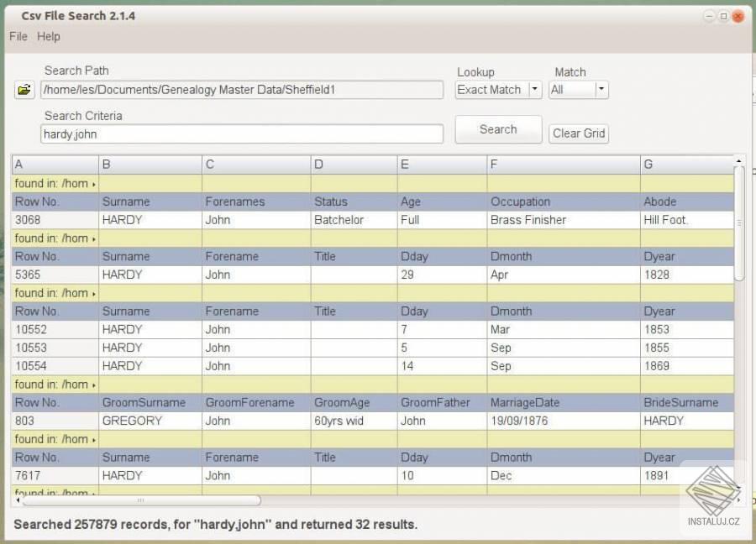Image resolution: width=756 pixels, height=544 pixels.
Task: Open the Lookup Exact Match dropdown
Action: click(498, 90)
